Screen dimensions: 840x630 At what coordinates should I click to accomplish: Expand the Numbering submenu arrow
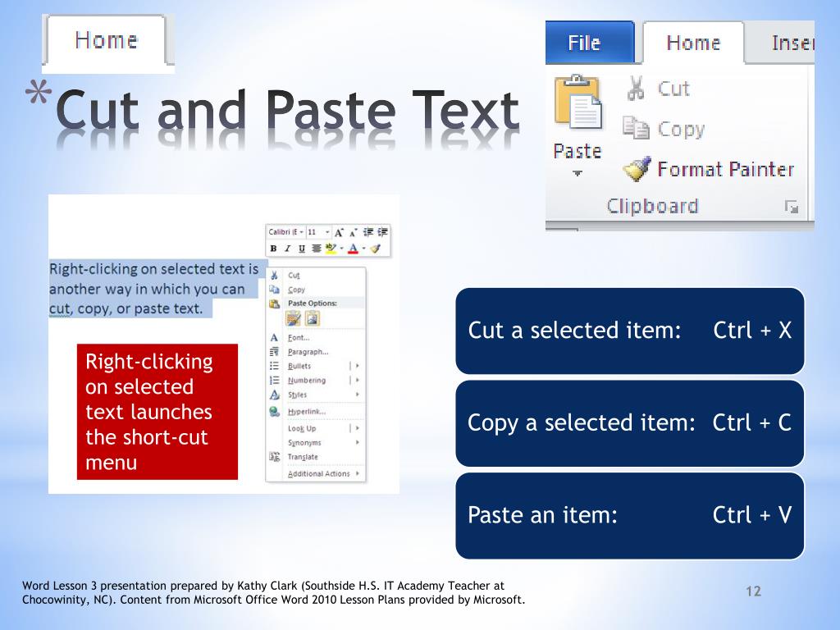pos(357,381)
